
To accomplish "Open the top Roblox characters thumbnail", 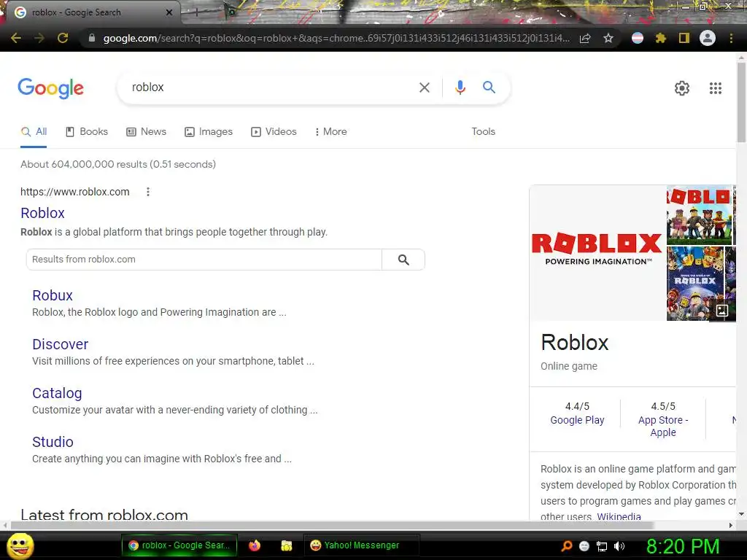I will [699, 215].
